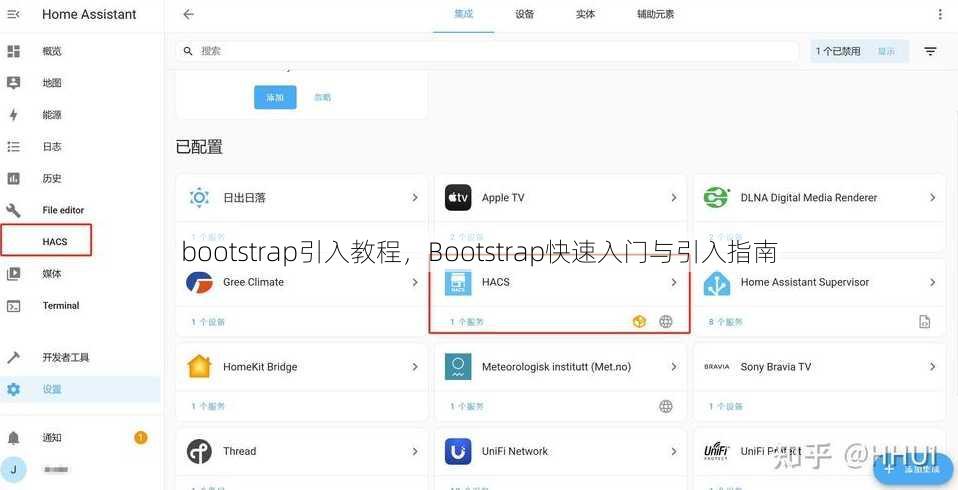Expand the Gree Climate card chevron

(415, 282)
